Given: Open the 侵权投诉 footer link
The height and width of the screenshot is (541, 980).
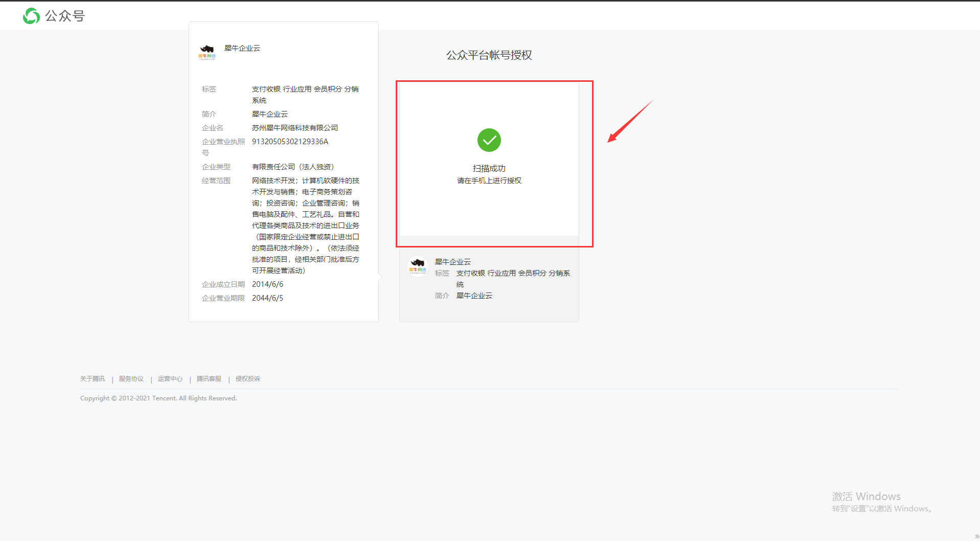Looking at the screenshot, I should (x=248, y=379).
